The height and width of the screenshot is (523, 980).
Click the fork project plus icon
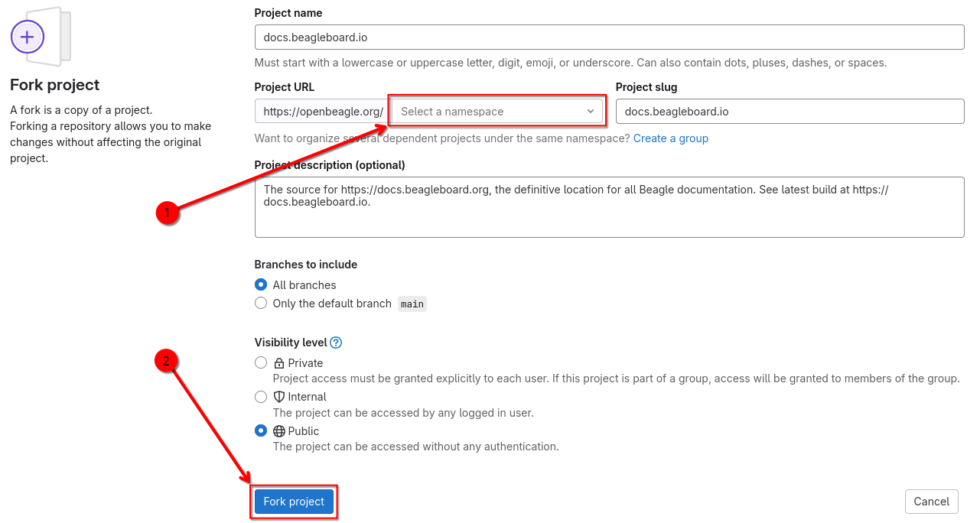coord(28,36)
